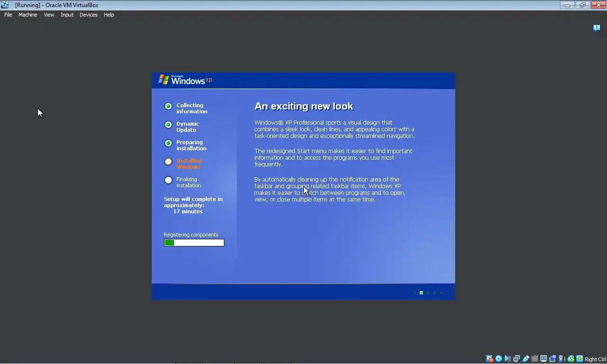Click the VirtualBox icon in the title bar
The image size is (607, 364).
click(5, 5)
